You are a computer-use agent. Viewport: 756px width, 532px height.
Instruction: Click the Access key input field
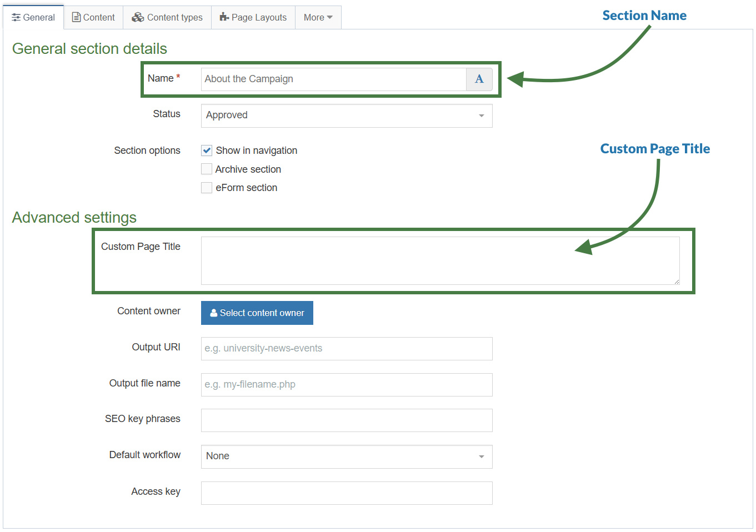347,493
